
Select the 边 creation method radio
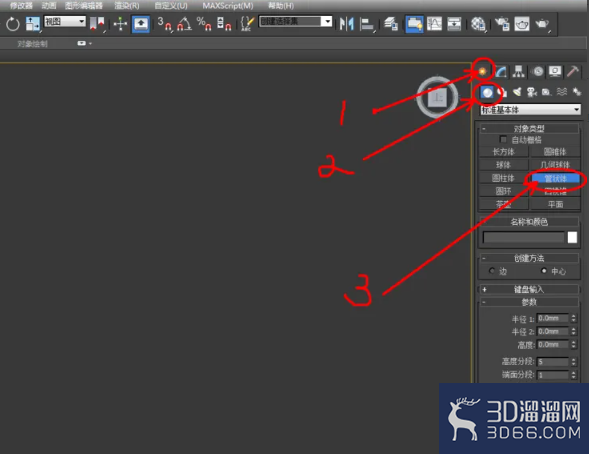[492, 271]
